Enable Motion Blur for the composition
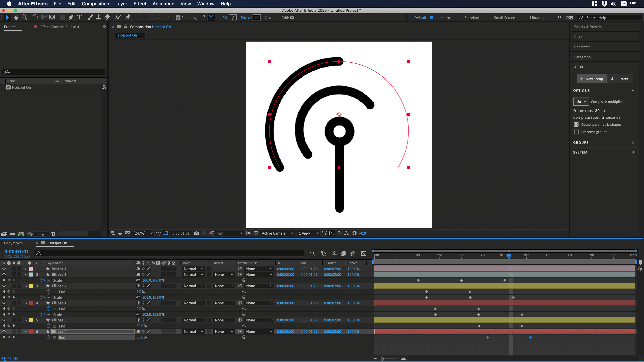644x362 pixels. tap(352, 253)
